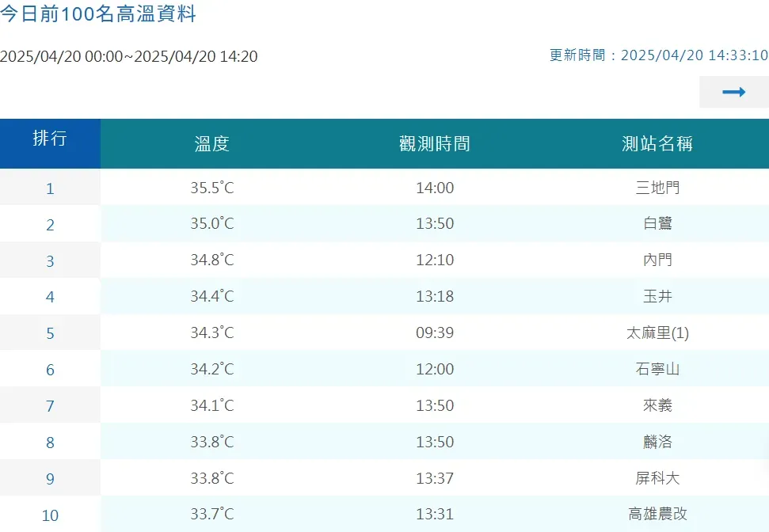The height and width of the screenshot is (532, 769).
Task: Click the 更新時間 timestamp text
Action: 659,55
